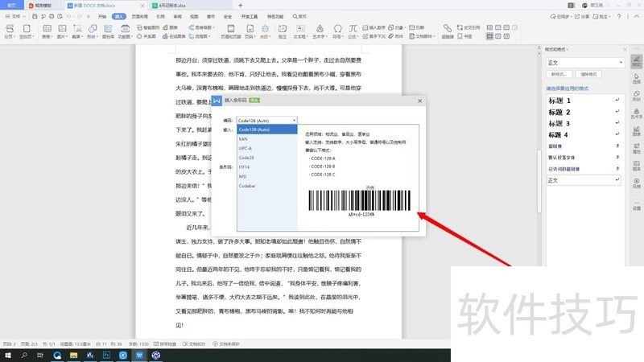Open the function chart (功能图) tool
Screen dimensions: 644x362
(125, 31)
